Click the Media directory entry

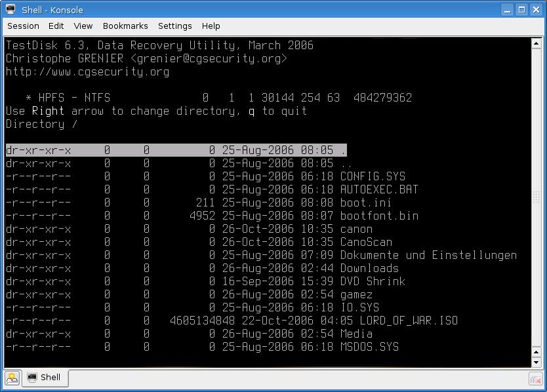coord(189,334)
